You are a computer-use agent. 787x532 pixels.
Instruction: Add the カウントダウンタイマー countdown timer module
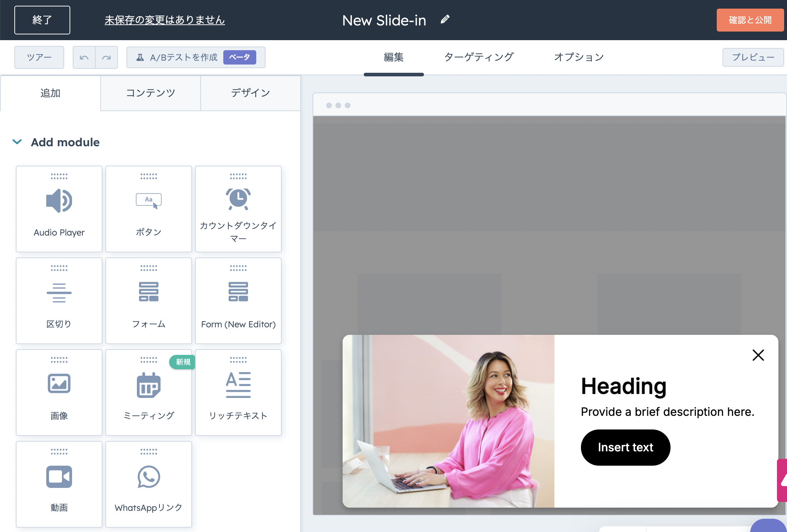(x=238, y=209)
